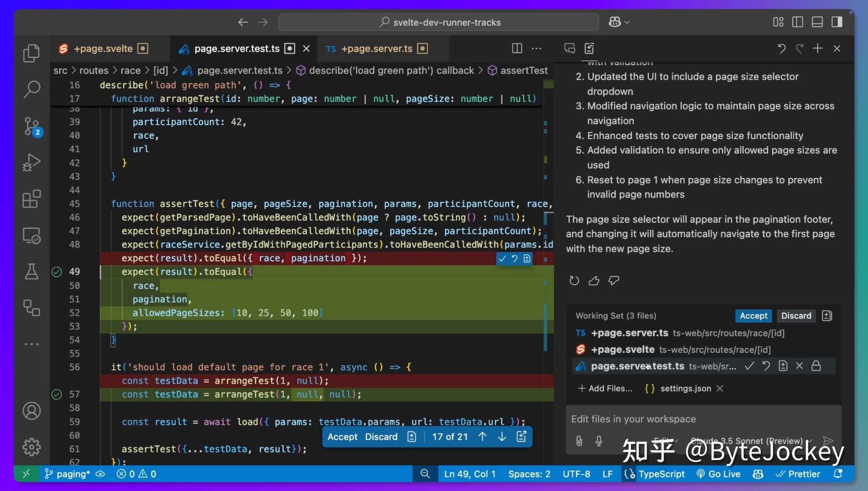Open the Search view in the activity bar

click(31, 89)
